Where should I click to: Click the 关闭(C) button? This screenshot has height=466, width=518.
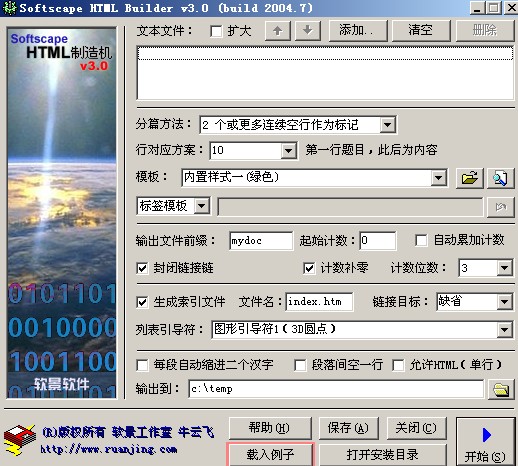pos(416,428)
